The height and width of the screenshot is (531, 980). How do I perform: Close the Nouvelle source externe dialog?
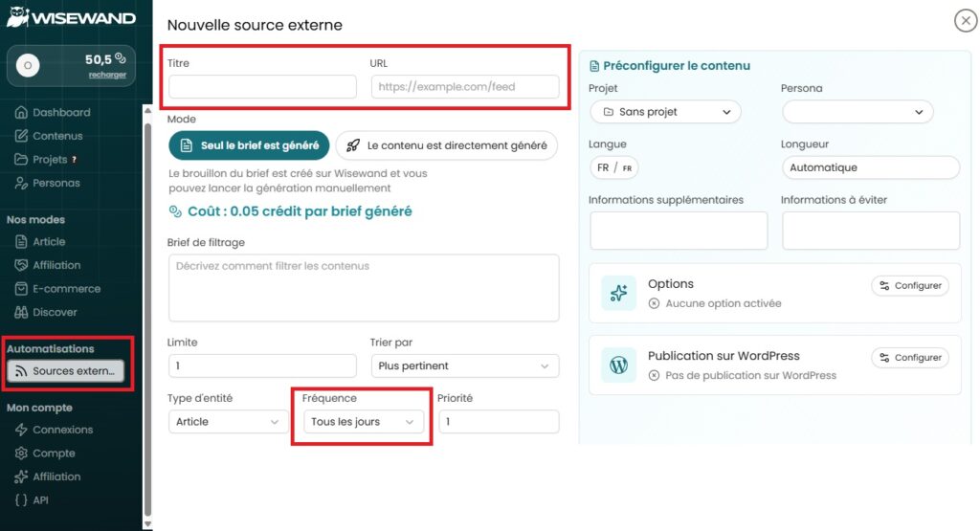966,21
